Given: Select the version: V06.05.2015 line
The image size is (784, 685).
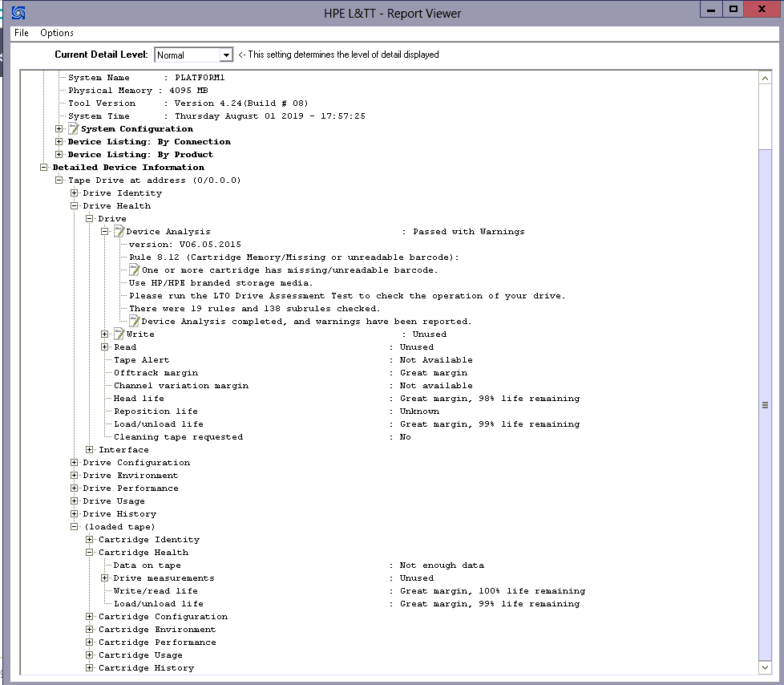Looking at the screenshot, I should tap(185, 244).
